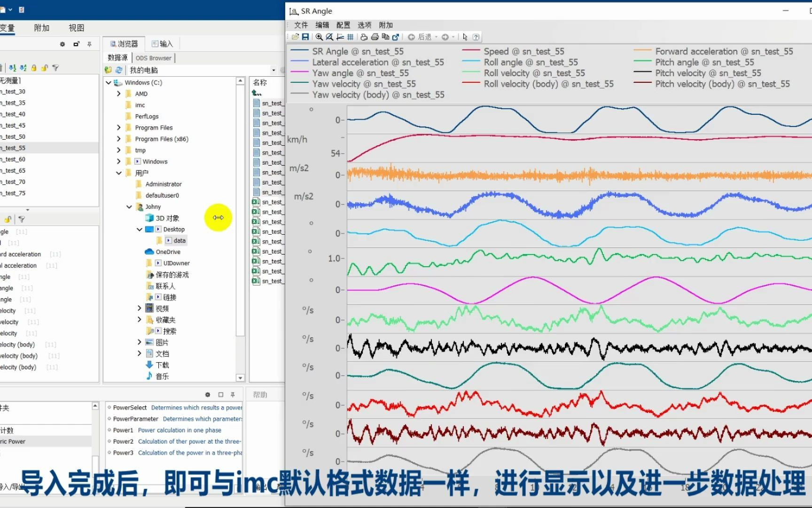Select the zoom magnifier tool
This screenshot has height=508, width=812.
pyautogui.click(x=320, y=37)
